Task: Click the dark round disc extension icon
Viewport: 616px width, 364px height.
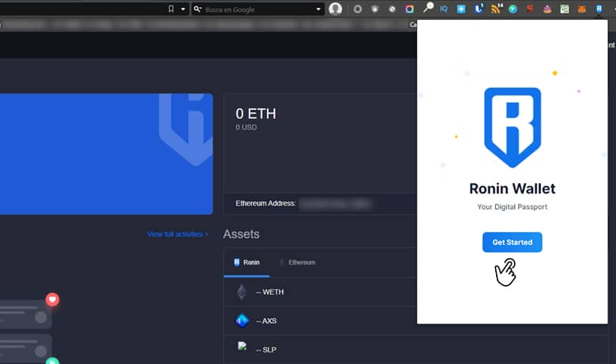Action: pyautogui.click(x=392, y=9)
